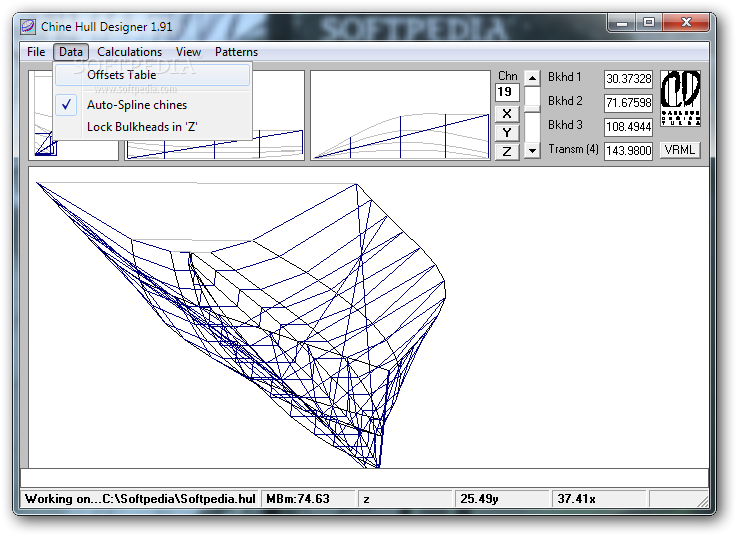Click the 'Chn' label
Screen dimensions: 737x536
tap(508, 76)
